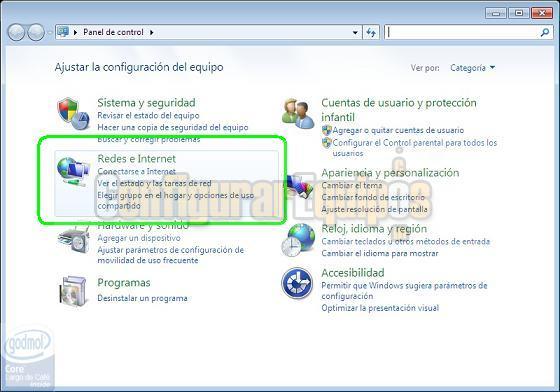Click the magnifier search icon
Image resolution: width=560 pixels, height=392 pixels.
pyautogui.click(x=545, y=32)
